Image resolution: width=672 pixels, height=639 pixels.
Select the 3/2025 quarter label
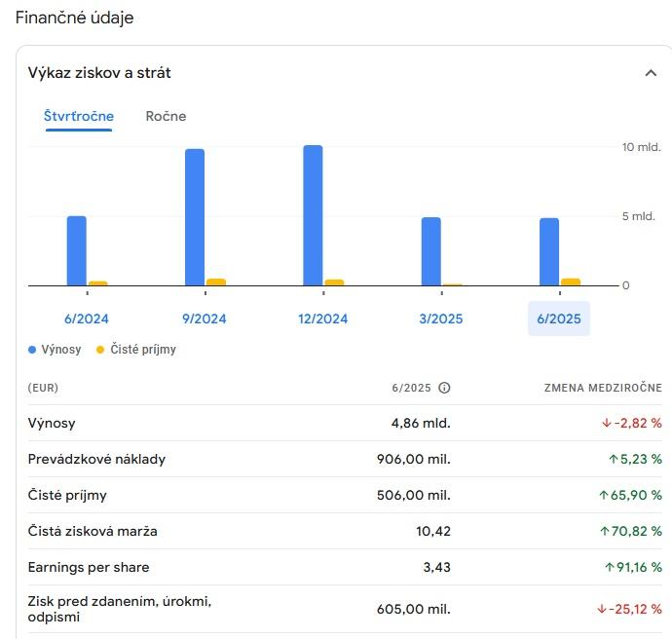pos(440,319)
